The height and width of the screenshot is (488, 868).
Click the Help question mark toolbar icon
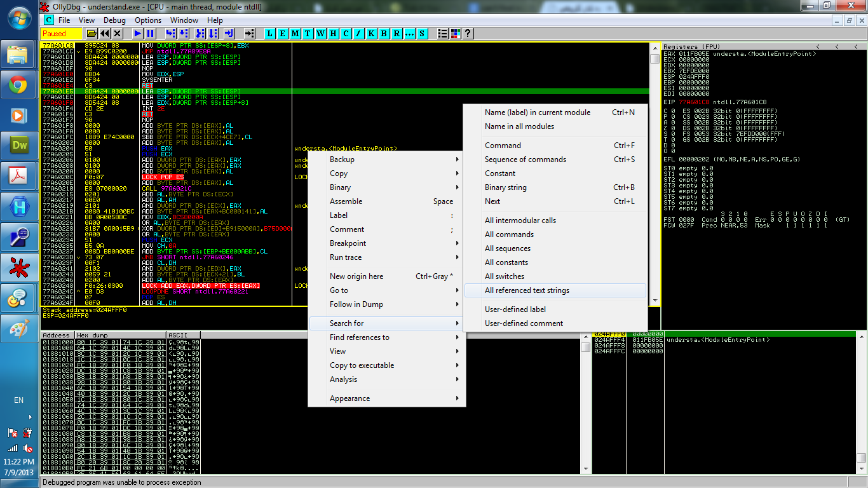pos(468,33)
